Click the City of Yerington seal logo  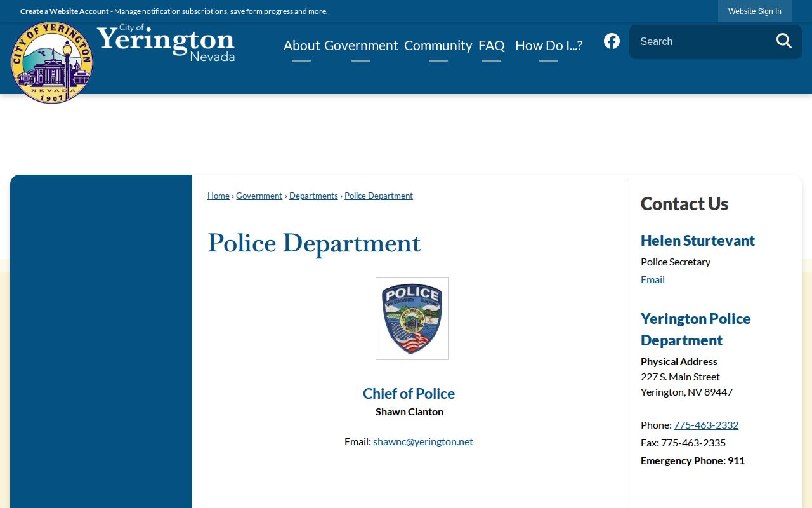click(52, 62)
